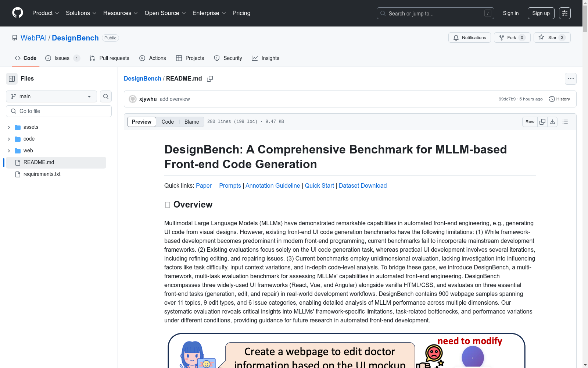Switch to the Issues tab
Viewport: 588px width, 368px height.
(x=61, y=58)
